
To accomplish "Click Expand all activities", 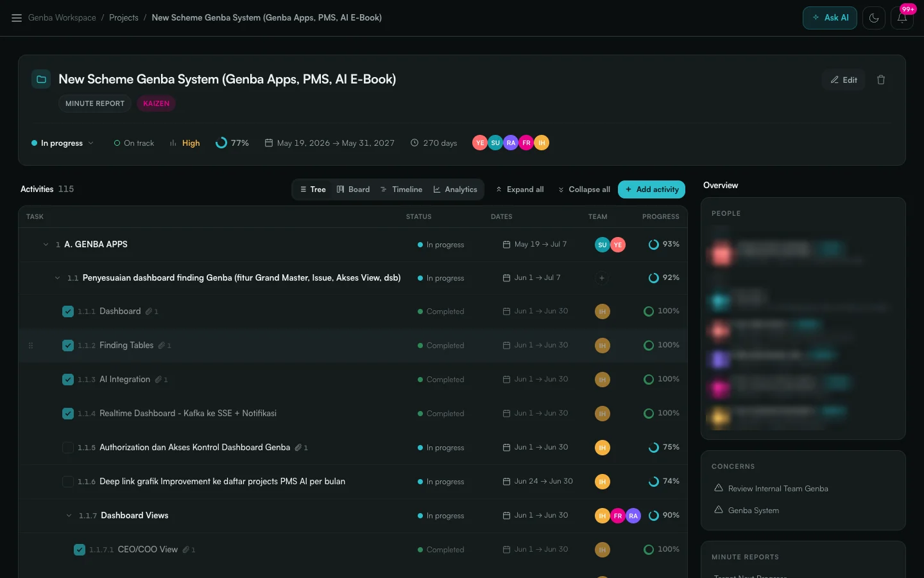I will pos(520,189).
